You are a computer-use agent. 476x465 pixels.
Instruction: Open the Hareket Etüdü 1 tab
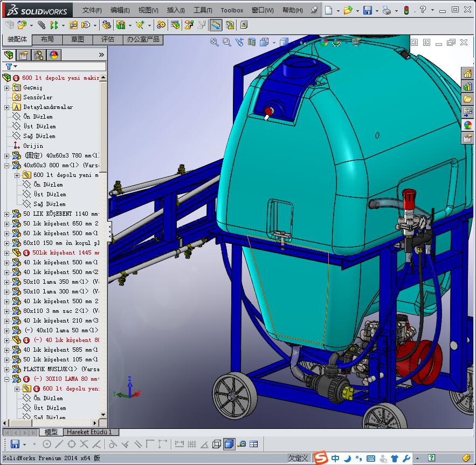[89, 432]
